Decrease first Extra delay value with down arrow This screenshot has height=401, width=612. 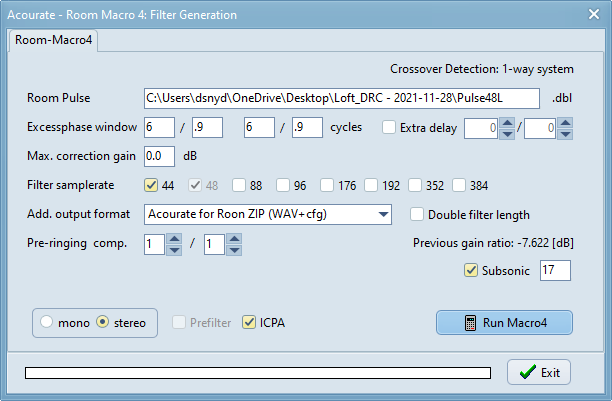(507, 134)
